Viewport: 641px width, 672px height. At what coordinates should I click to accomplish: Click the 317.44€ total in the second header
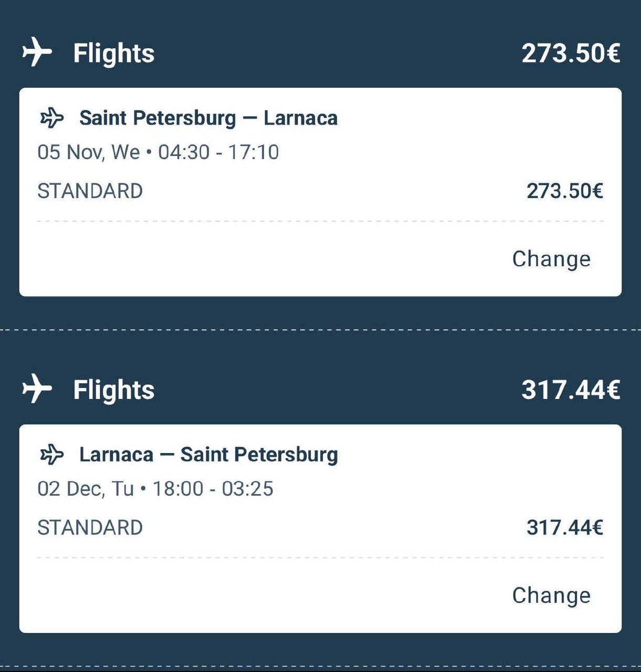571,390
